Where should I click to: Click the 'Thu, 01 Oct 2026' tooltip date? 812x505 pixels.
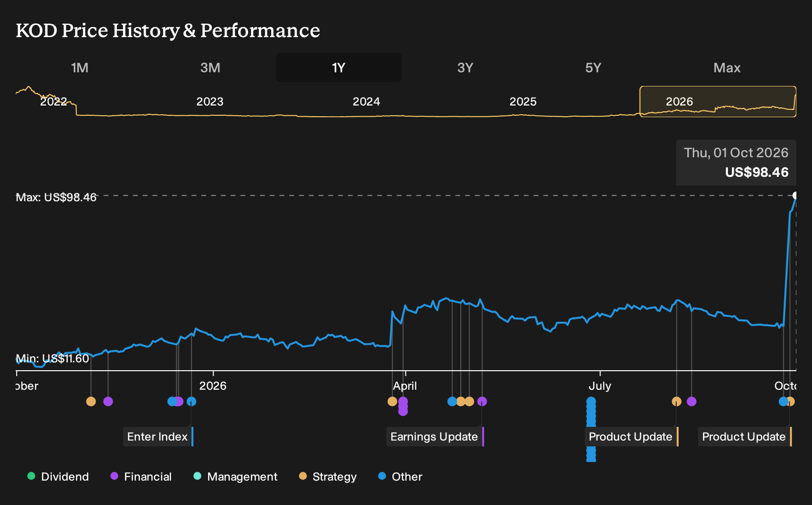(x=736, y=153)
